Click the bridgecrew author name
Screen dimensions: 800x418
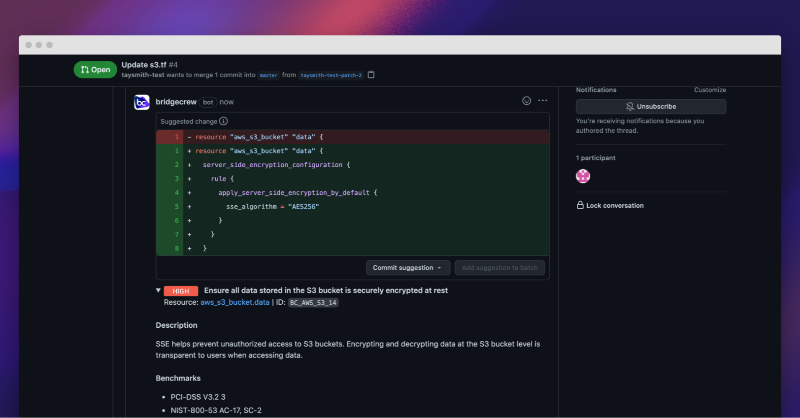click(176, 102)
